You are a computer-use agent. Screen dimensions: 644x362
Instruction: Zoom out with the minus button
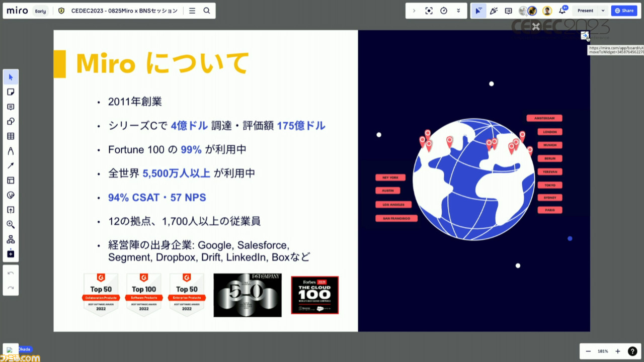click(588, 351)
